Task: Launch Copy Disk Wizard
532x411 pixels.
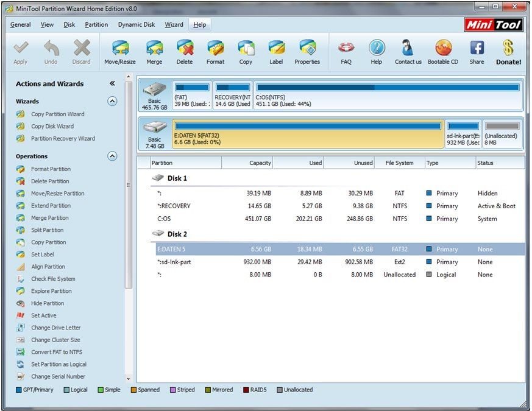Action: (x=52, y=127)
